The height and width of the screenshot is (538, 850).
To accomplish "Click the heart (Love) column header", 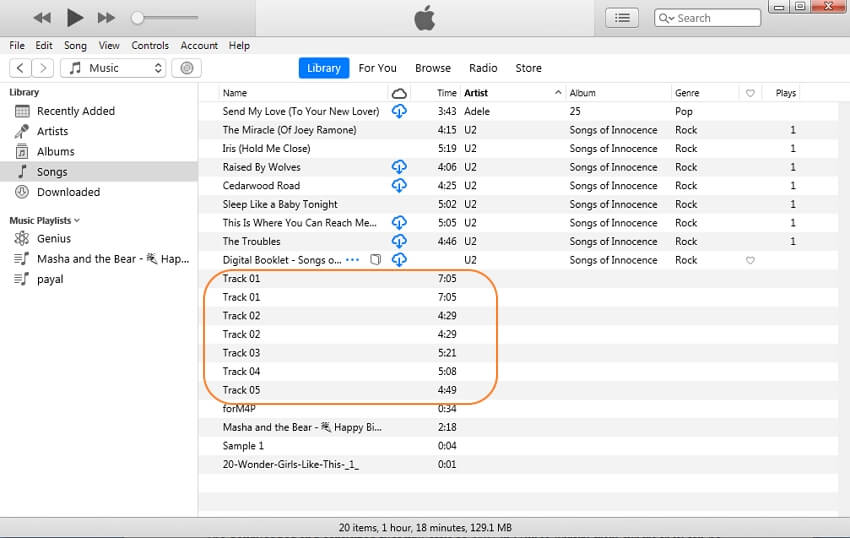I will 750,93.
